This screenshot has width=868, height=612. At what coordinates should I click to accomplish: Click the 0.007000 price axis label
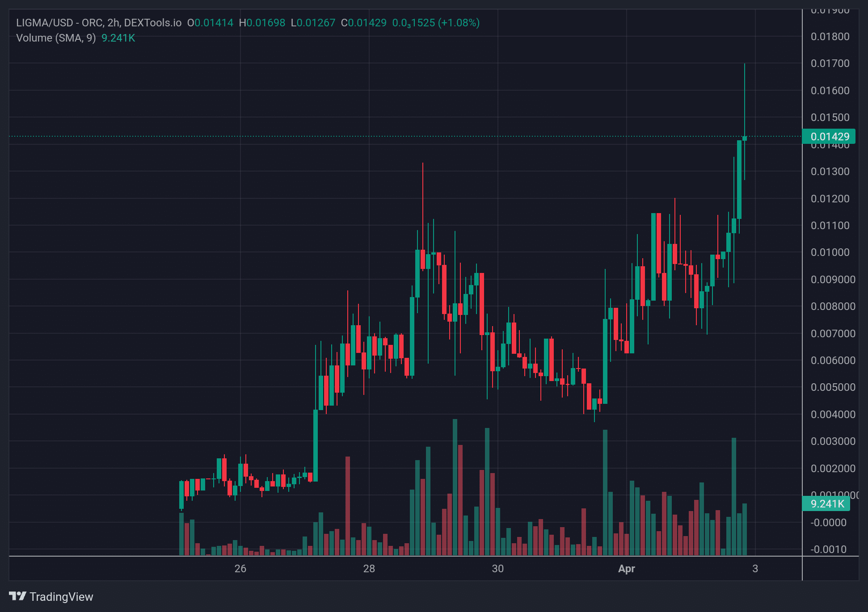point(833,334)
